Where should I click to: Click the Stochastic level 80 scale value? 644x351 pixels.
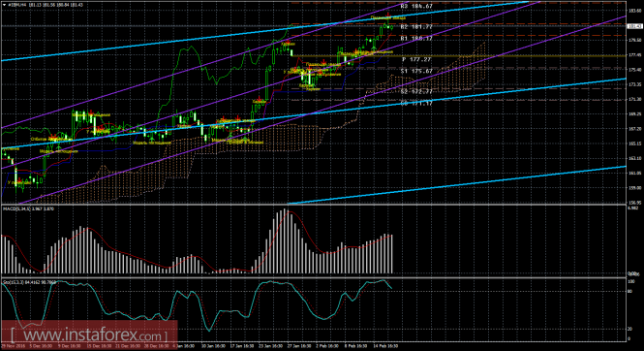(x=630, y=292)
